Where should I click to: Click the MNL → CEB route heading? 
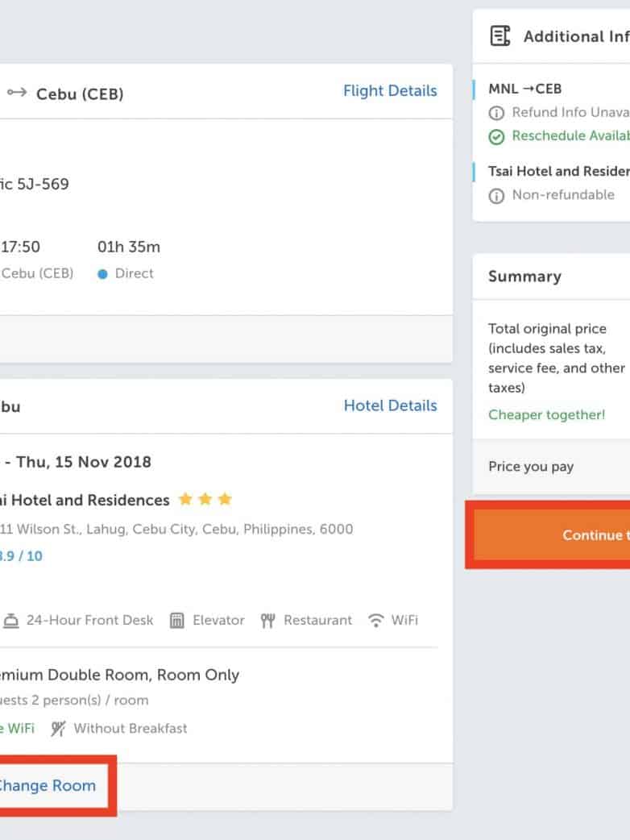point(525,89)
